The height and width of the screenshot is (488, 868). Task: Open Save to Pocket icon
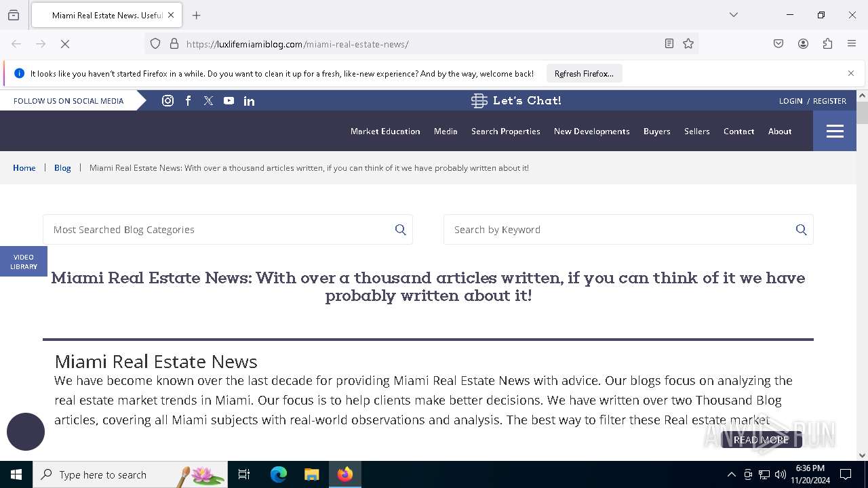pos(778,44)
